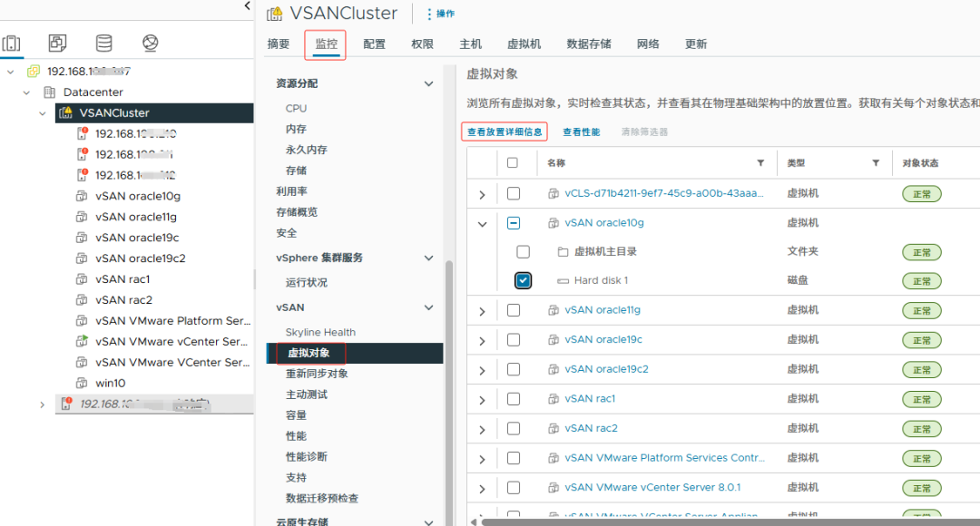This screenshot has width=980, height=526.
Task: Collapse the 资源分配 section
Action: [x=429, y=83]
